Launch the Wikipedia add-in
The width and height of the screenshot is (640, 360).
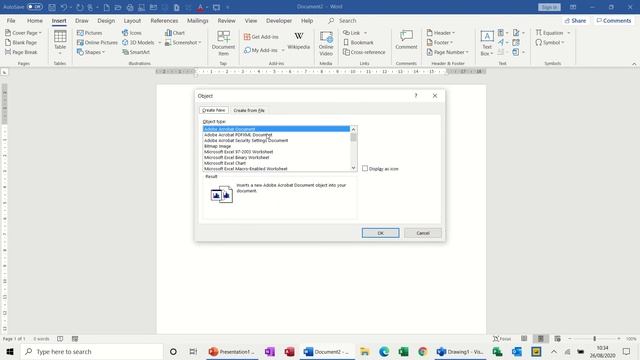pos(299,41)
